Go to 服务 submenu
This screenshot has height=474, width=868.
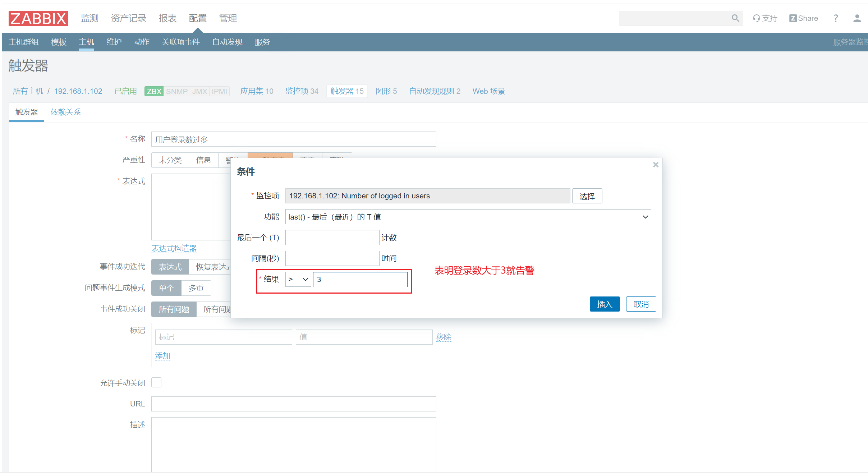[262, 42]
